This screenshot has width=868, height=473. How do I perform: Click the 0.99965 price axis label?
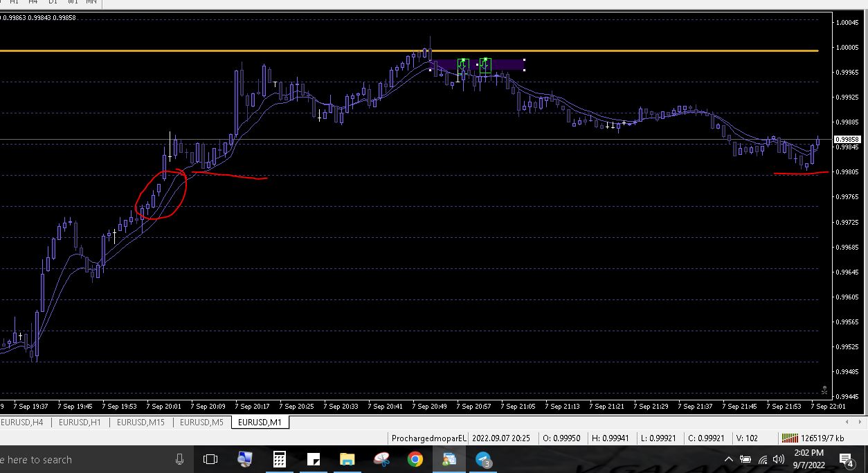[848, 72]
